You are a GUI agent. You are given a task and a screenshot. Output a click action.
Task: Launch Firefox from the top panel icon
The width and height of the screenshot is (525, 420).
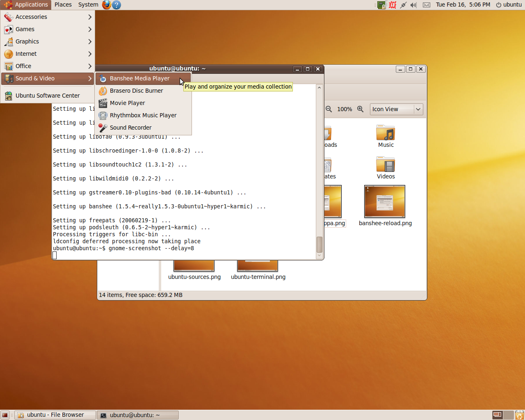(x=107, y=5)
